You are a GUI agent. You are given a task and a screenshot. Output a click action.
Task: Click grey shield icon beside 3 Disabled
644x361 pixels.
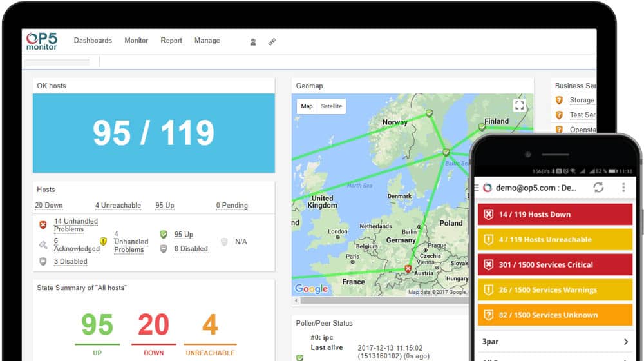(x=43, y=262)
